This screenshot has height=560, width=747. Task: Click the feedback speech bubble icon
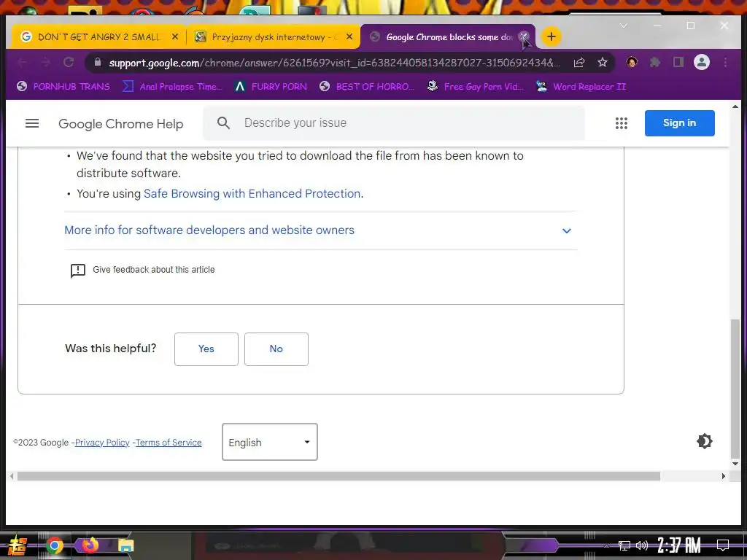tap(77, 271)
